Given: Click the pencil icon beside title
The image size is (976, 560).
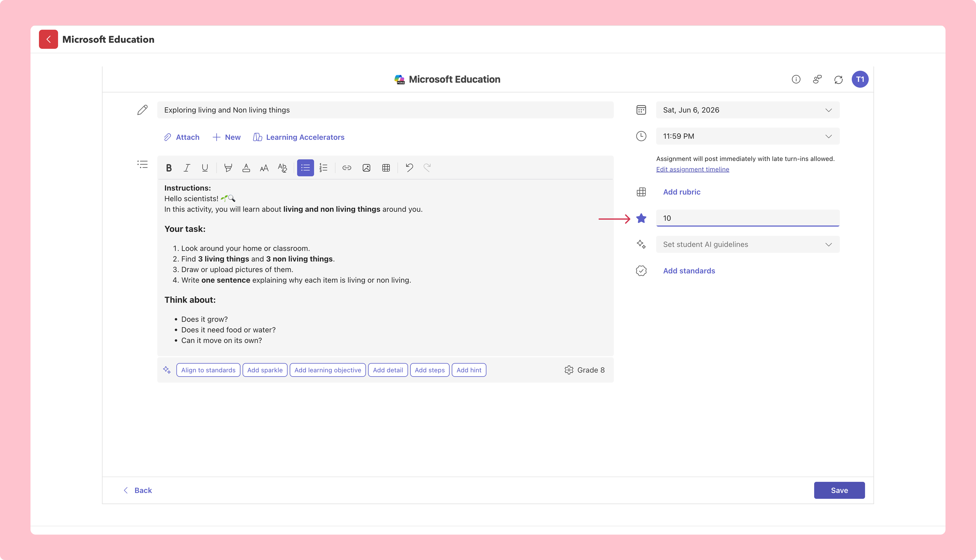Looking at the screenshot, I should click(142, 110).
